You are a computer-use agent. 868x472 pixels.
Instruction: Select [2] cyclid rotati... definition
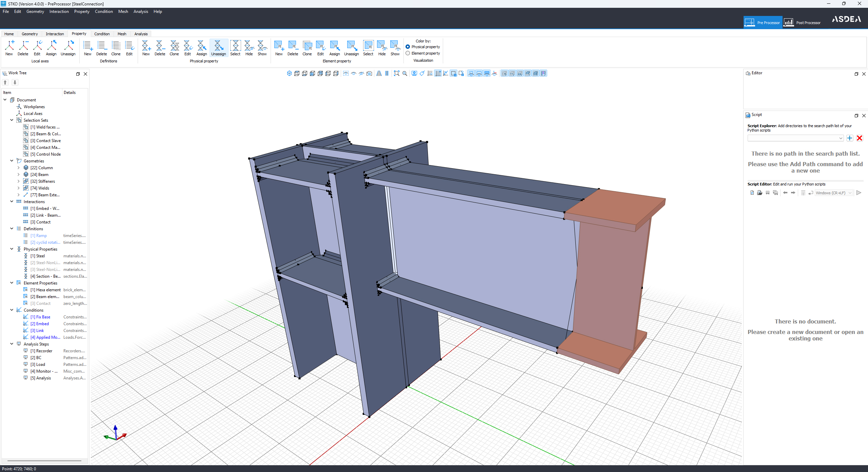point(45,242)
